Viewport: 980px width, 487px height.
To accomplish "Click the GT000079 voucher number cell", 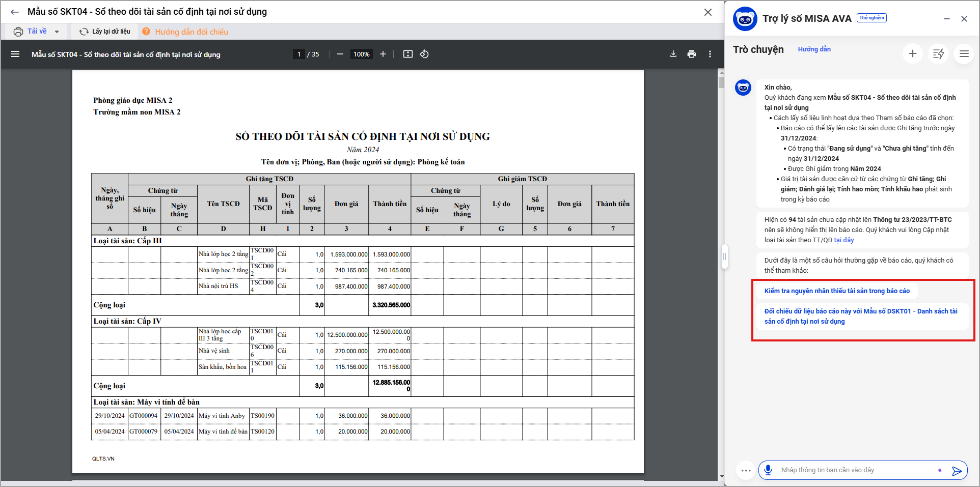I will pos(144,432).
